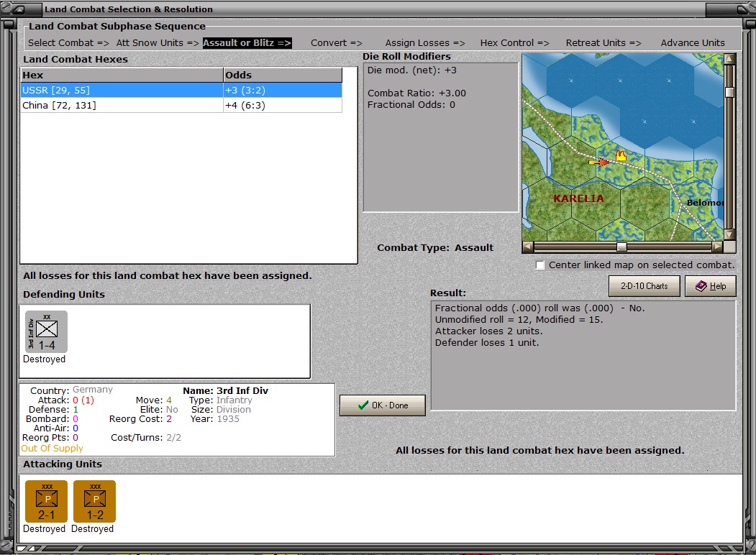Click the map's horizontal scrollbar thumb

click(621, 247)
